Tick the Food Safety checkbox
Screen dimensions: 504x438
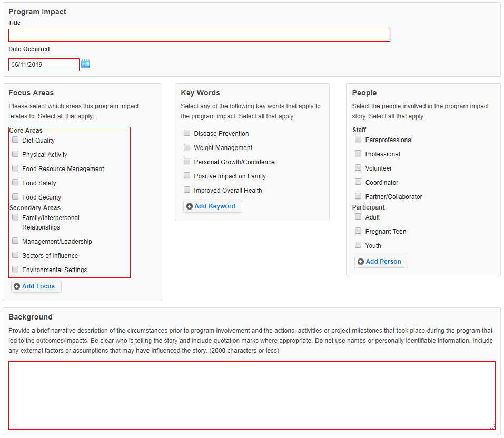[15, 183]
